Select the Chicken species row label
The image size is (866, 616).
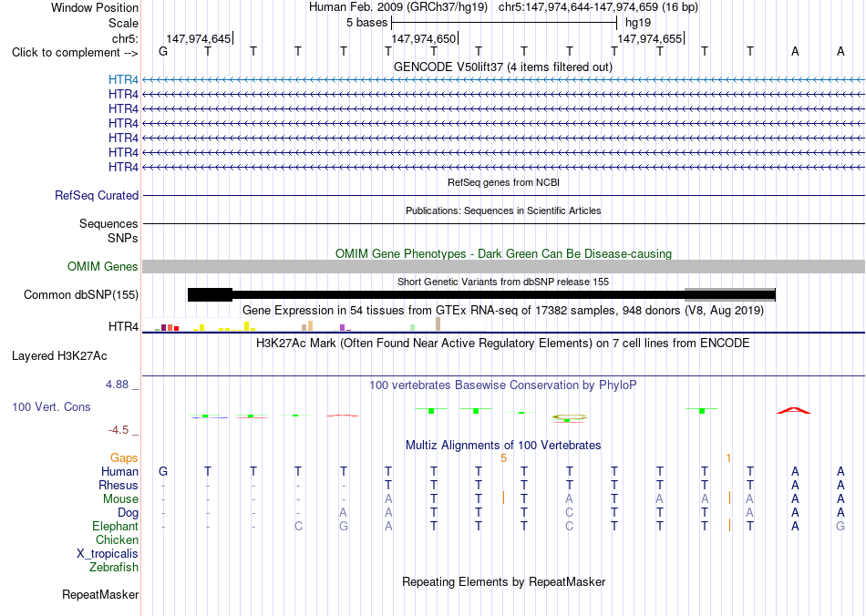point(117,539)
